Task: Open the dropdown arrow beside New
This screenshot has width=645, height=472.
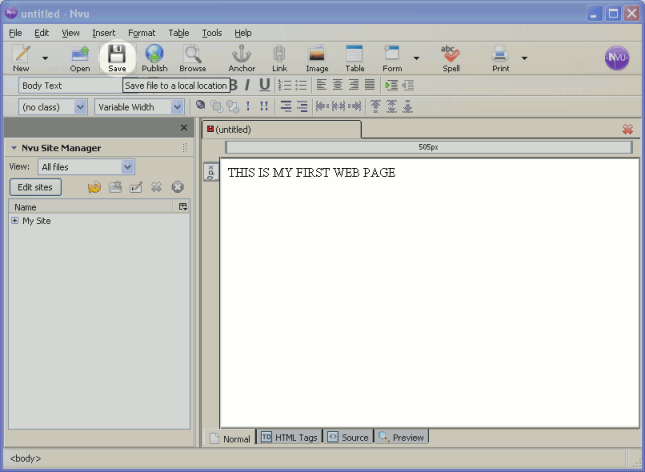Action: coord(45,58)
